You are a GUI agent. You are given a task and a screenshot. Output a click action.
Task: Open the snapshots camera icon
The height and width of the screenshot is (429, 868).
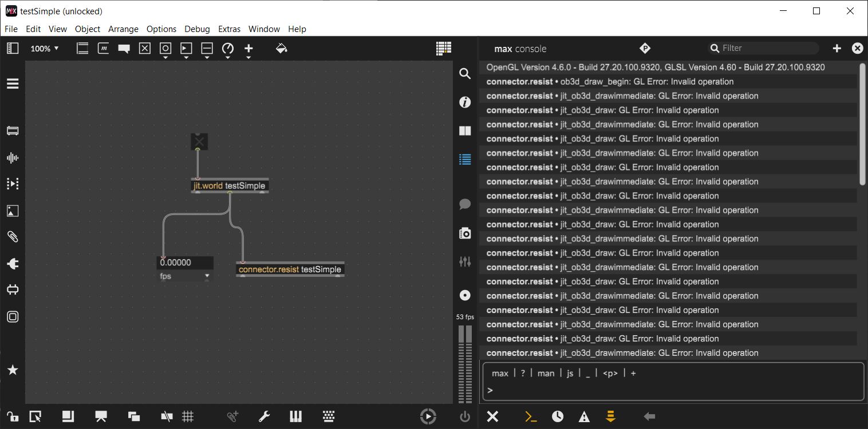(465, 233)
